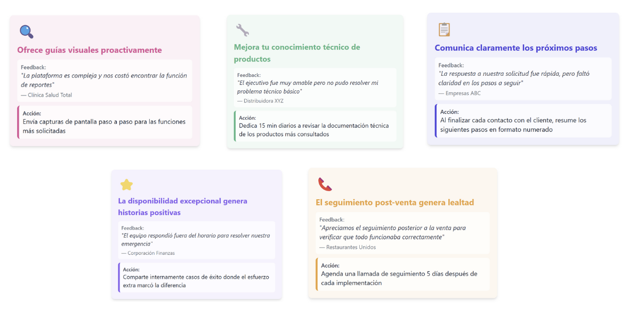Viewport: 644px width, 315px height.
Task: Select the Restaurantes Unidos feedback quote
Action: tap(392, 233)
